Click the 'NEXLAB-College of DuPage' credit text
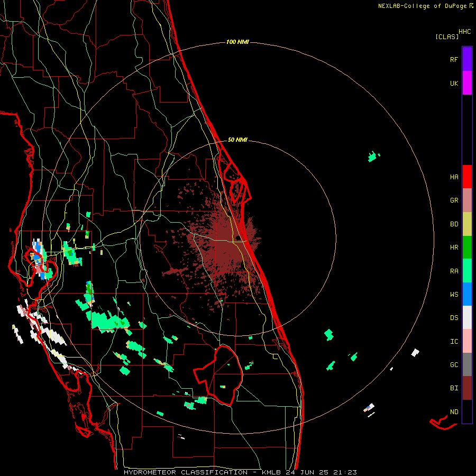 (x=422, y=6)
